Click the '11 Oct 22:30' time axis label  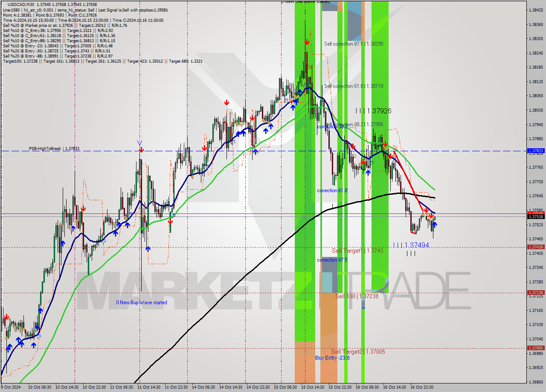click(176, 387)
